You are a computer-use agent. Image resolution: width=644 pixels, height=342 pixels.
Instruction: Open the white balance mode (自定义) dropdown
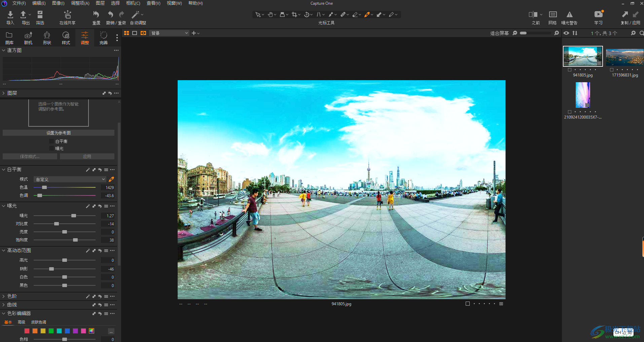coord(70,179)
